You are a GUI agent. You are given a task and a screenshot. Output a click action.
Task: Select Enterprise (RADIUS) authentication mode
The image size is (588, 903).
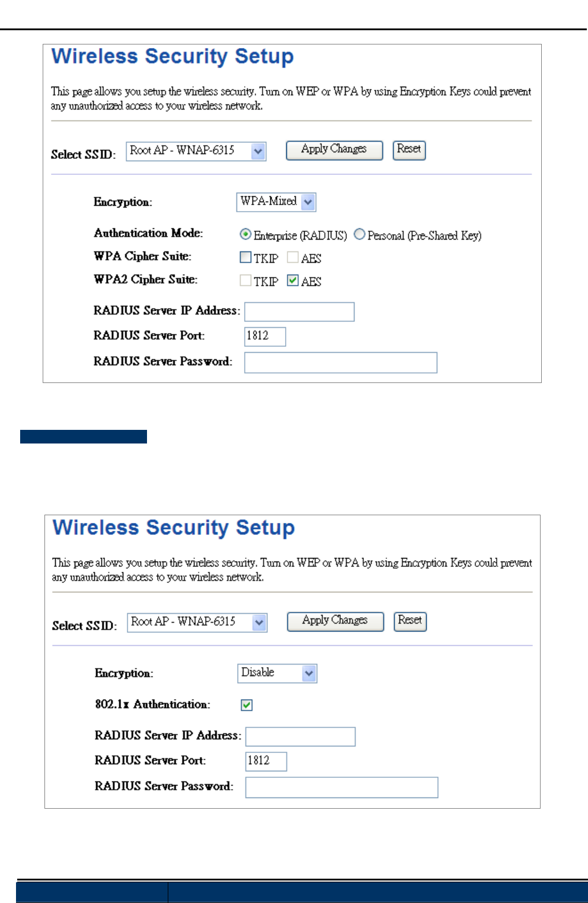(245, 235)
